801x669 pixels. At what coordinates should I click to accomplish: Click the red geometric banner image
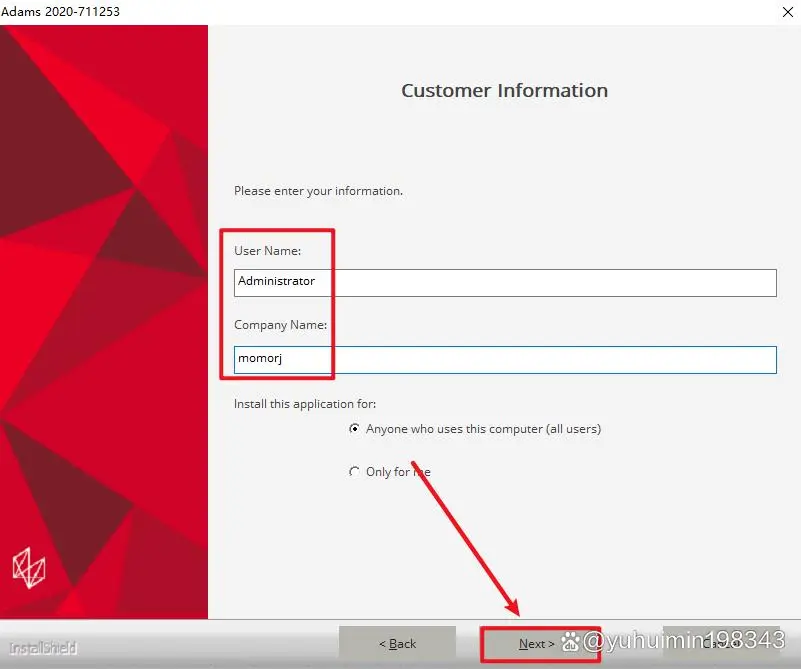click(x=104, y=322)
